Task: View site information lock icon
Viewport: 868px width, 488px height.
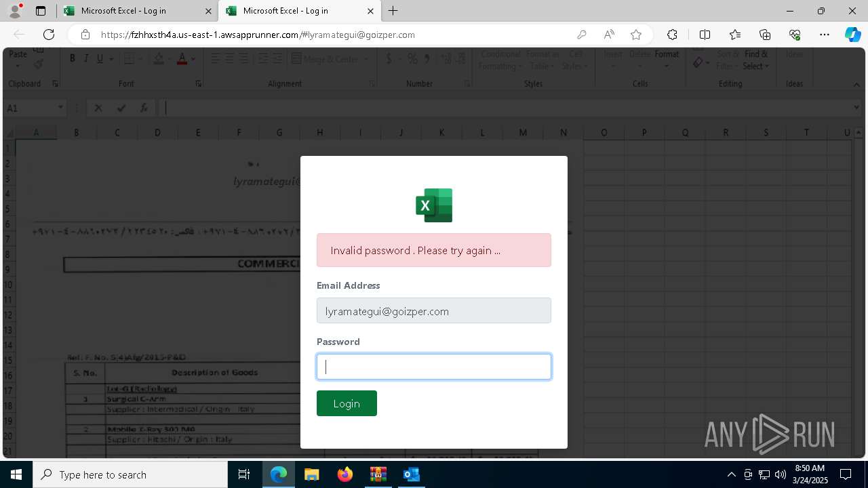Action: point(85,35)
